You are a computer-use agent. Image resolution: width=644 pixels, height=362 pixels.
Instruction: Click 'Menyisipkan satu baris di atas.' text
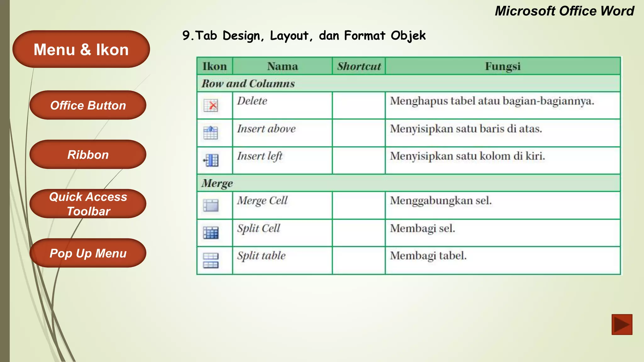coord(466,129)
